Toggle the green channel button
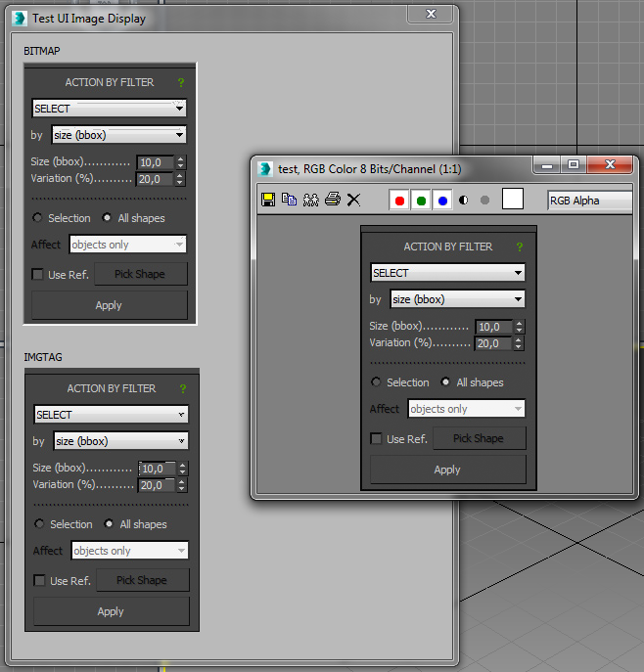This screenshot has height=672, width=644. coord(421,201)
